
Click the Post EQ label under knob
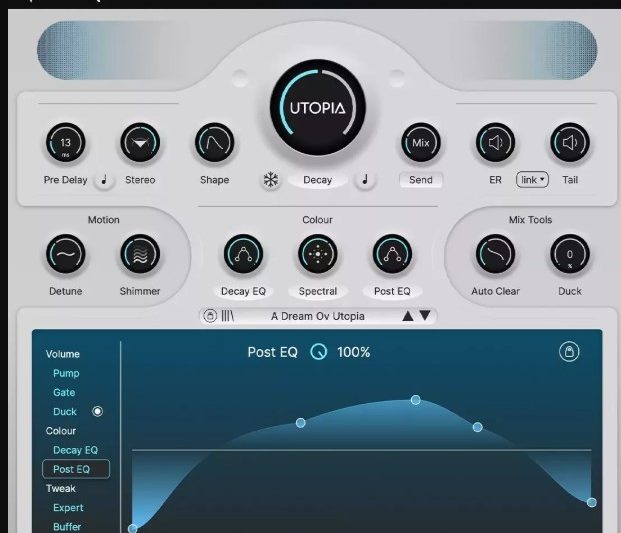click(x=392, y=291)
